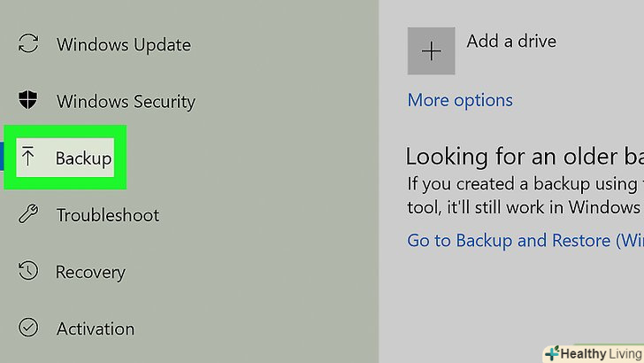Click the "Looking for an older backup" heading
The width and height of the screenshot is (644, 363).
(x=524, y=157)
